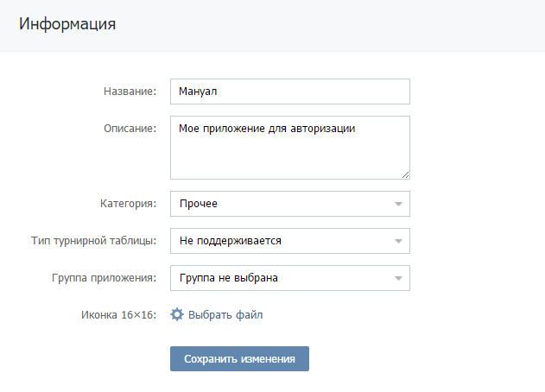Screen dimensions: 545x392
Task: Click the Описание textarea resize handle
Action: [404, 173]
